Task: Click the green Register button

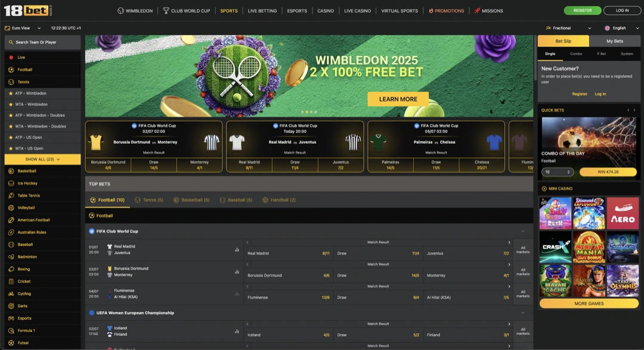Action: tap(583, 11)
